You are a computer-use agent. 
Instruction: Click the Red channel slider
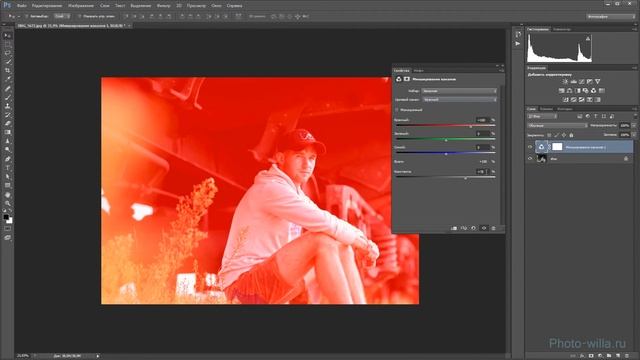[x=446, y=126]
